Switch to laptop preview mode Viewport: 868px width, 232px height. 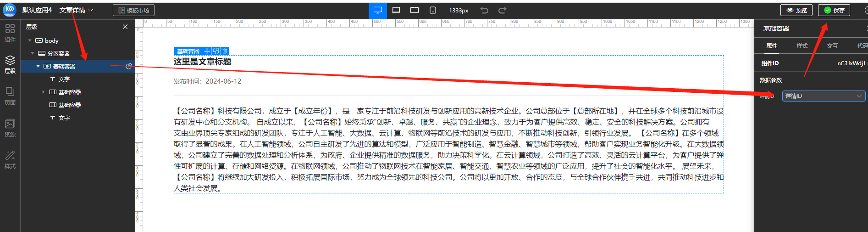pos(396,10)
